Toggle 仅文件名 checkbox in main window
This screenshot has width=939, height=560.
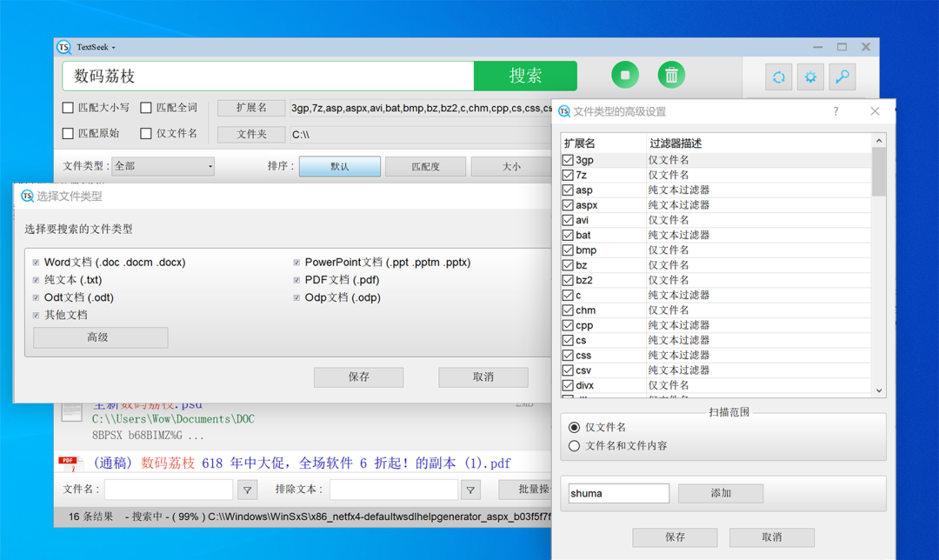pos(145,134)
